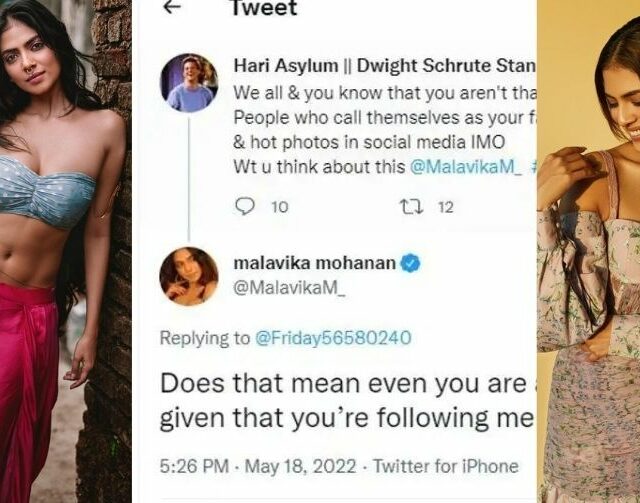Click the "Tweet" header title
The image size is (640, 503).
264,9
